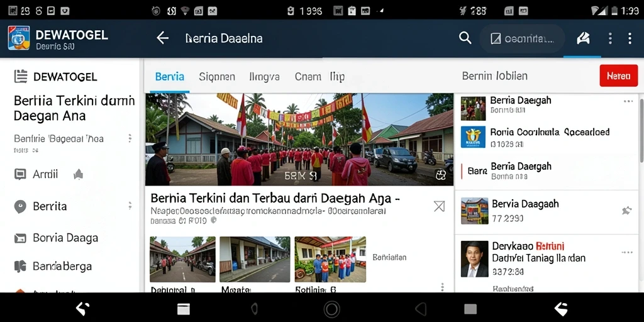Viewport: 644px width, 322px height.
Task: Open sidebar item Benfirie Bagedal
Action: (58, 138)
